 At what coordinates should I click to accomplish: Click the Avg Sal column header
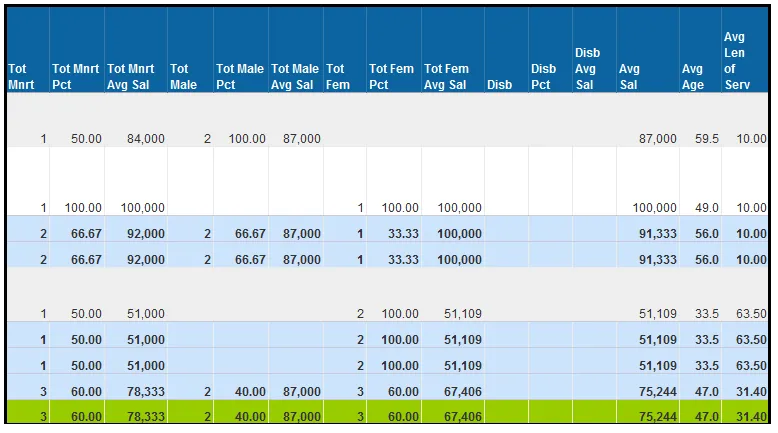click(x=648, y=49)
